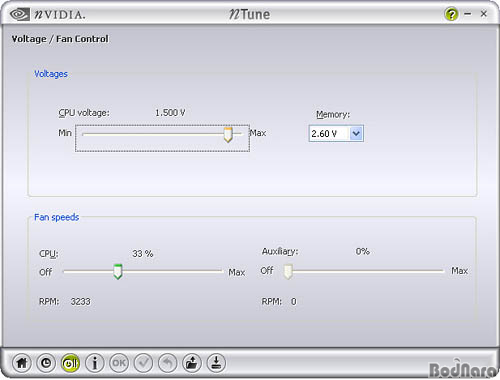The height and width of the screenshot is (380, 500).
Task: Save profile with download arrow icon
Action: 216,363
